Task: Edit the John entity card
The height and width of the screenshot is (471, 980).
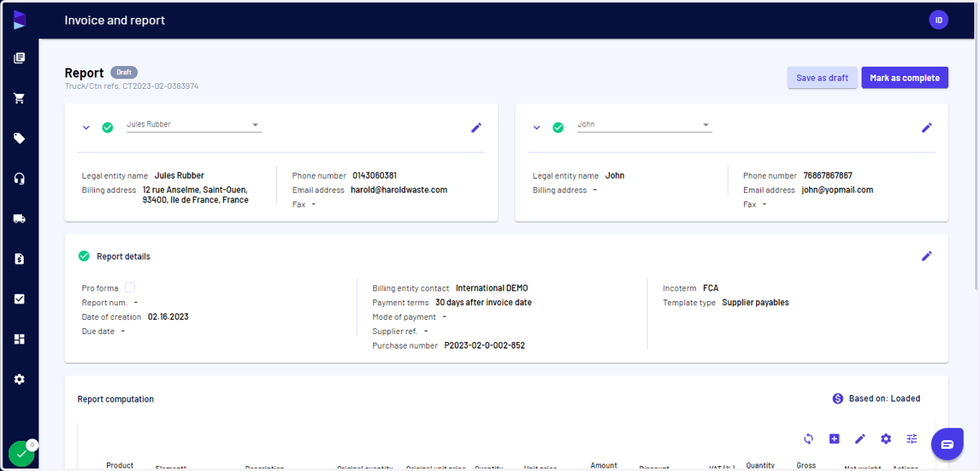Action: point(927,127)
